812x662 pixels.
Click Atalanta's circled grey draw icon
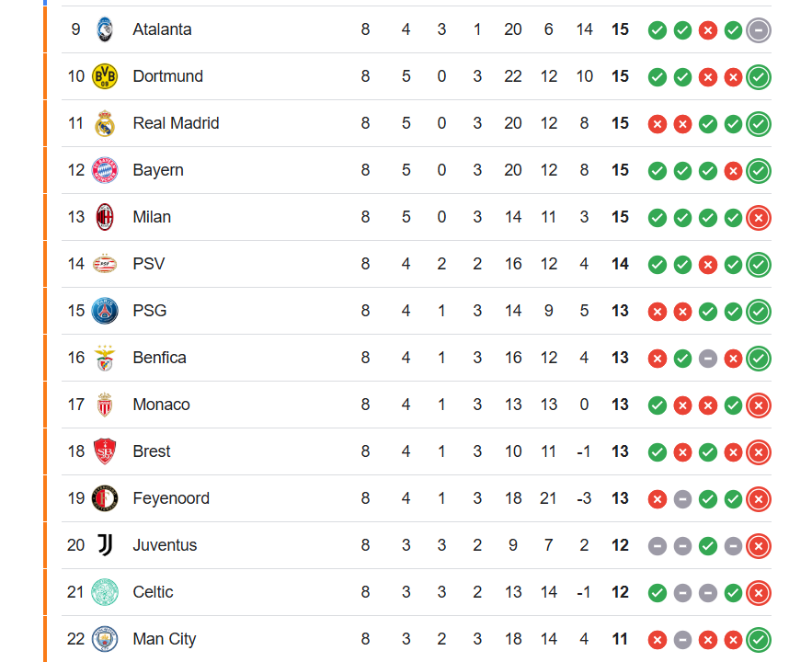pyautogui.click(x=759, y=30)
